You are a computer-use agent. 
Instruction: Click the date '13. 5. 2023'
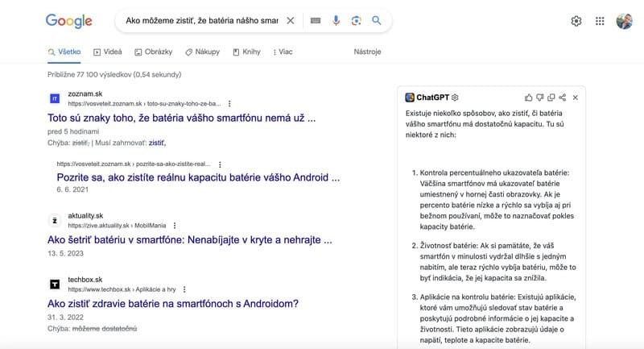[x=65, y=254]
